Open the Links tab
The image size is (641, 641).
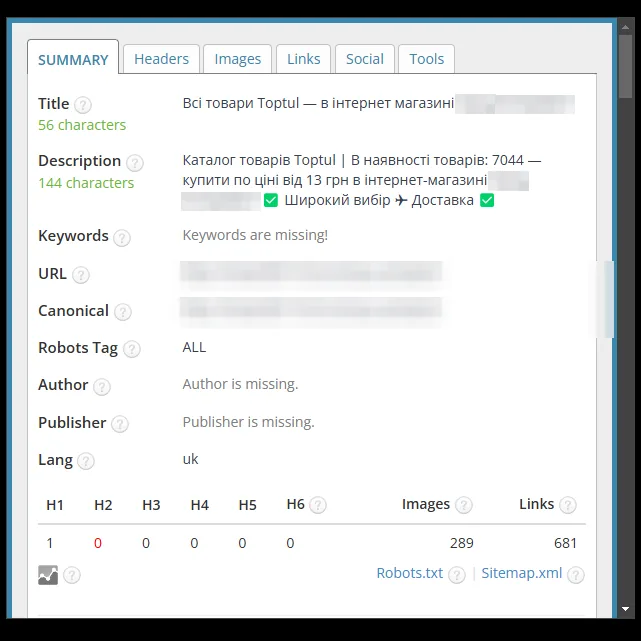tap(303, 59)
